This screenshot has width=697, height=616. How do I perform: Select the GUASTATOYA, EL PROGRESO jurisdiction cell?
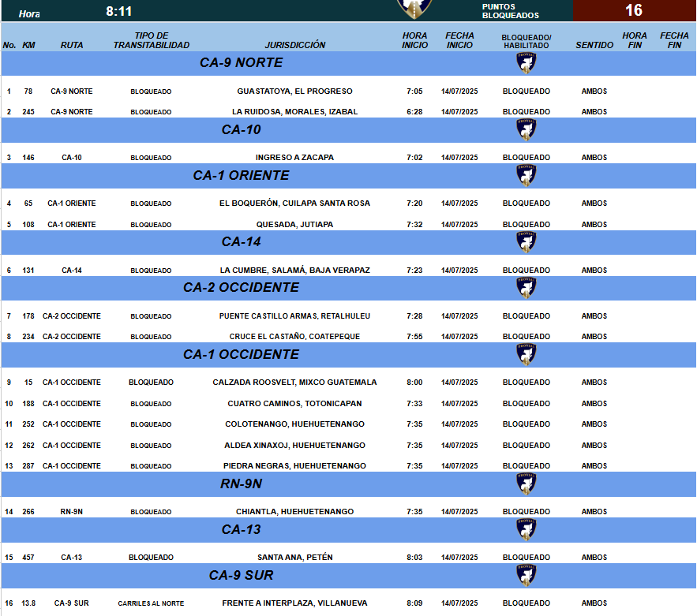point(295,91)
